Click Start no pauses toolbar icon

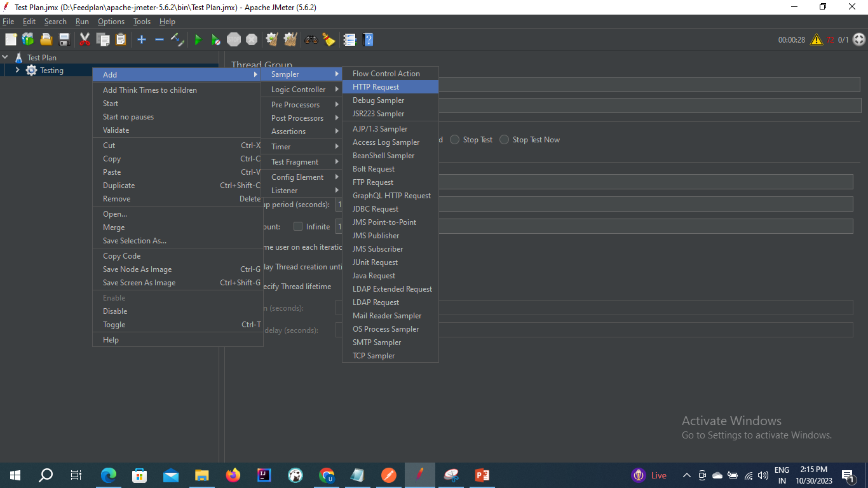pos(216,39)
